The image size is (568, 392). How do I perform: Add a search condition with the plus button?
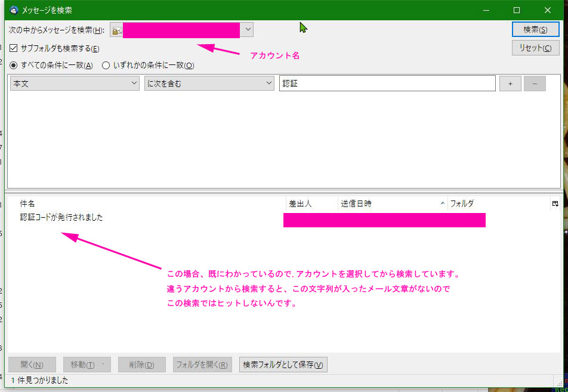click(x=510, y=84)
